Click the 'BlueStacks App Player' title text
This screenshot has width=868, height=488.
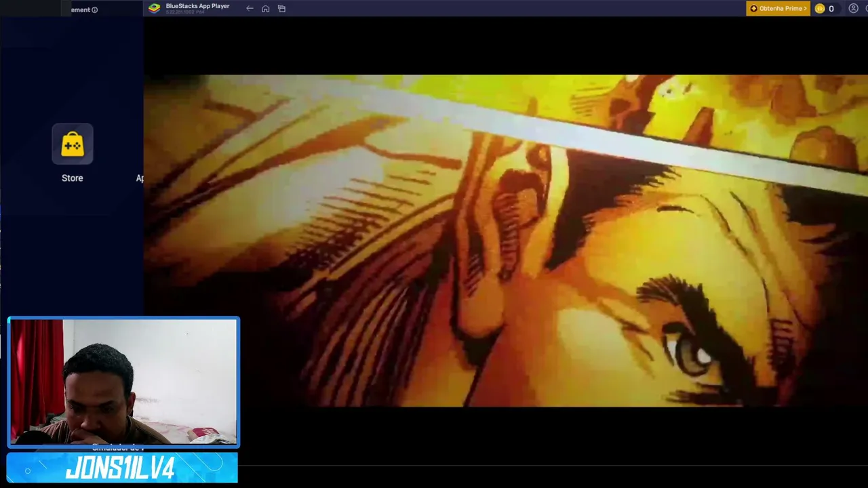coord(197,6)
